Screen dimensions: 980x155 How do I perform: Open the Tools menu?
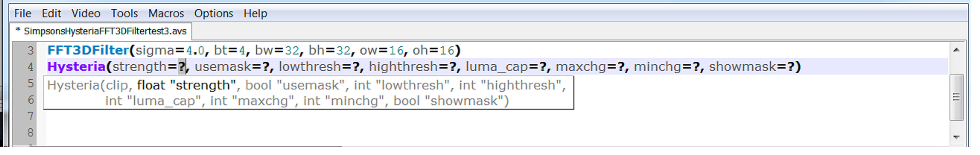(124, 13)
